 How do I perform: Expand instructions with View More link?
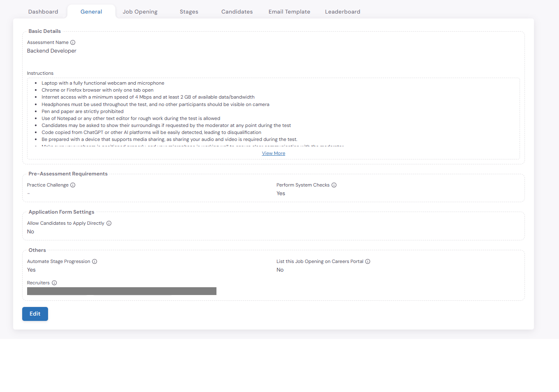pos(274,153)
